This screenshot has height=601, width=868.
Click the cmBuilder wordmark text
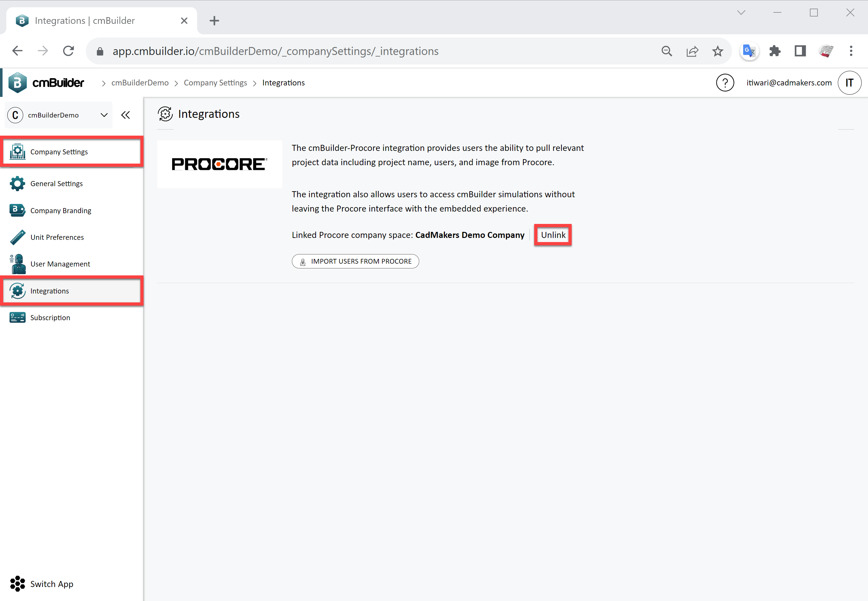58,83
